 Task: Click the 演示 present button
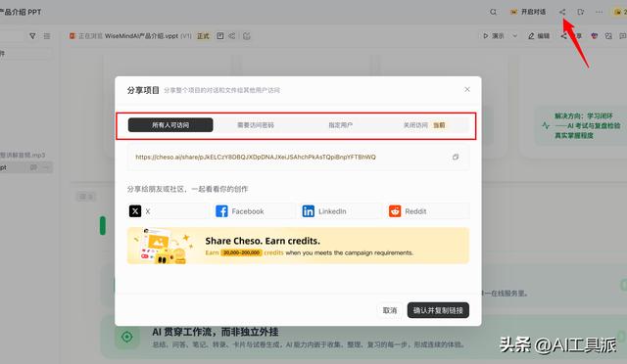click(x=494, y=36)
